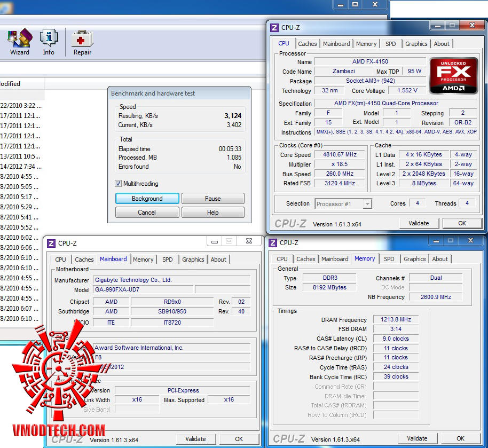Click the CAS# Latency 9.0 clocks value

click(396, 339)
